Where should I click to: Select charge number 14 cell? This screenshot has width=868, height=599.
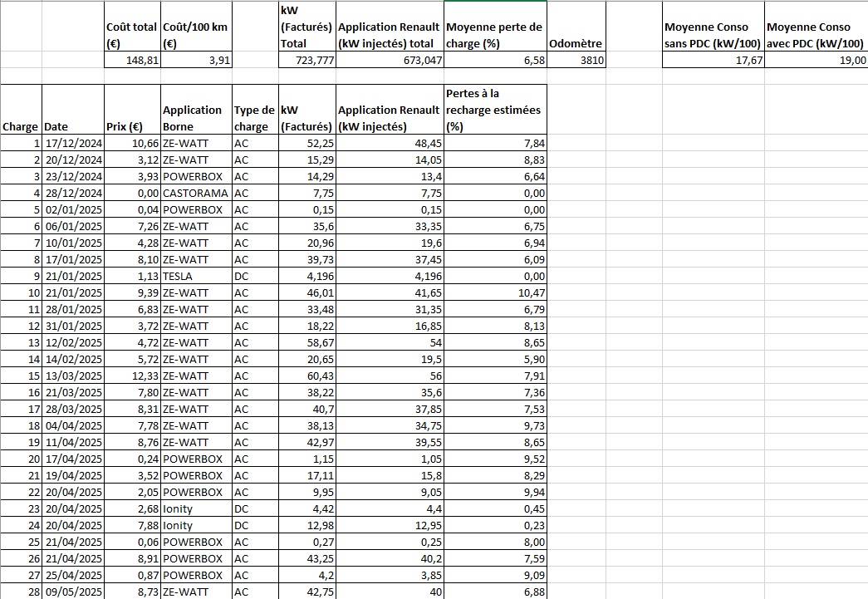click(21, 359)
